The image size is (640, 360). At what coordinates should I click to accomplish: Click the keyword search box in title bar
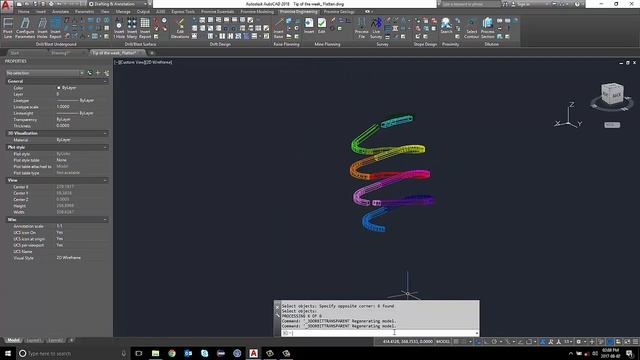coord(471,4)
